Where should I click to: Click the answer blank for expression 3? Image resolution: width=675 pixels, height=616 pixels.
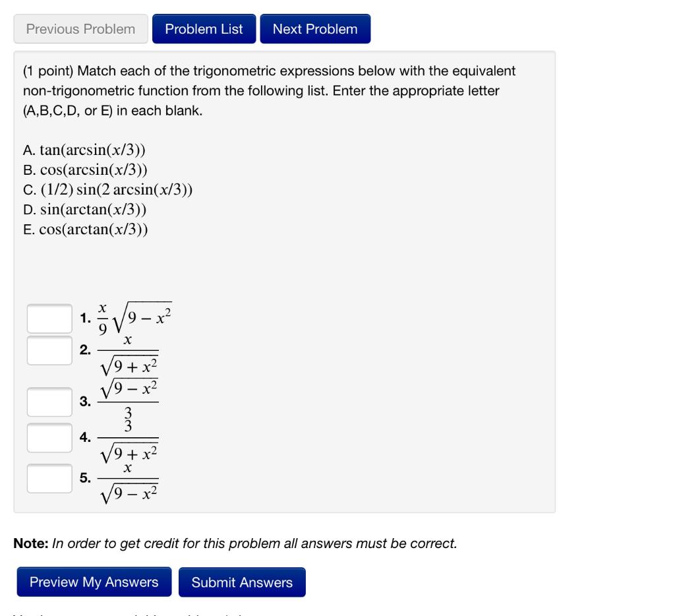point(49,402)
